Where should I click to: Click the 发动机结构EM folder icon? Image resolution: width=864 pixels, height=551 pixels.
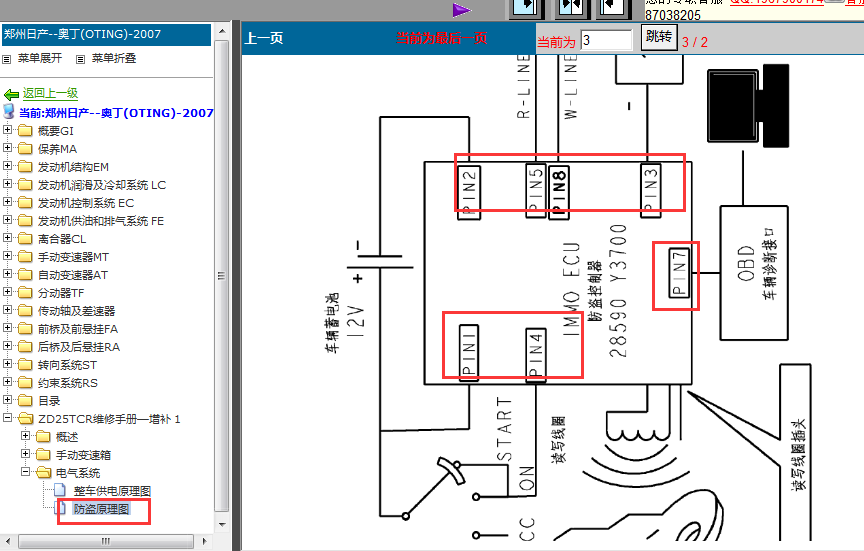click(x=25, y=166)
